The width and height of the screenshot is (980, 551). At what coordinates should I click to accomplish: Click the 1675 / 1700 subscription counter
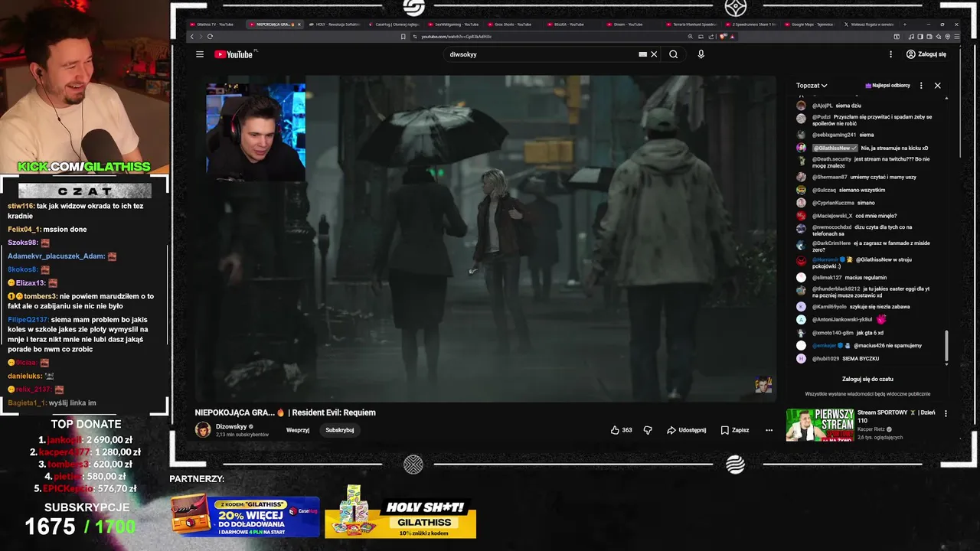pyautogui.click(x=80, y=527)
